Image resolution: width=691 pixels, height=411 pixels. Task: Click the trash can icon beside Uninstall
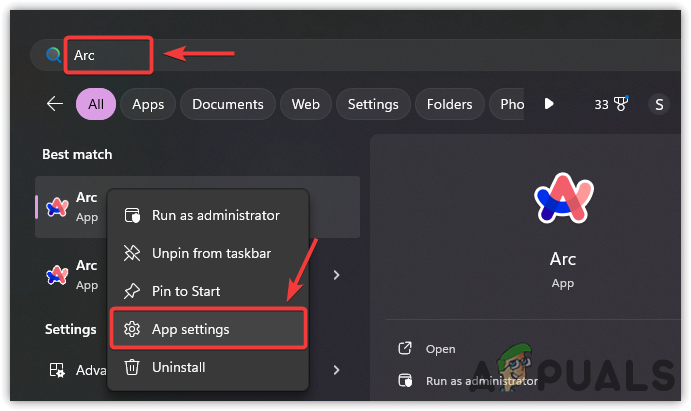coord(132,367)
